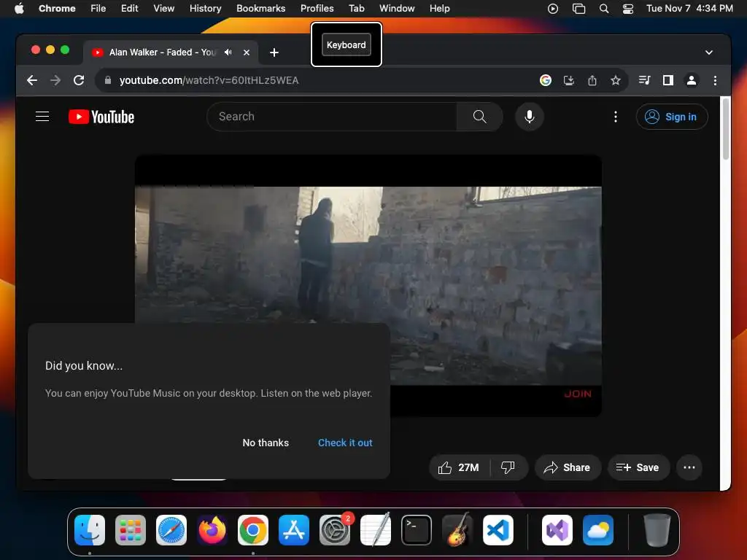The image size is (747, 560).
Task: Open the Apple menu
Action: (19, 9)
